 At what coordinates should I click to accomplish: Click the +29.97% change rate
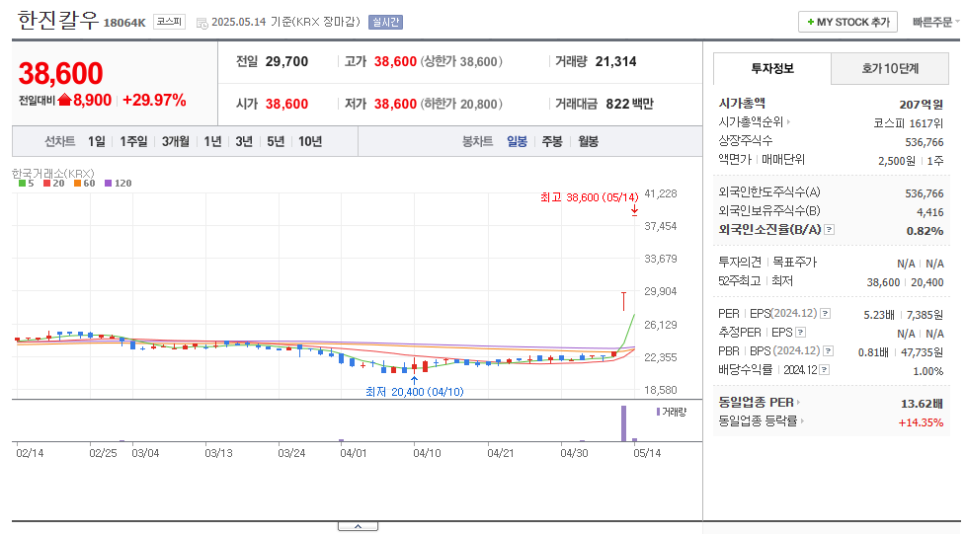[x=154, y=100]
